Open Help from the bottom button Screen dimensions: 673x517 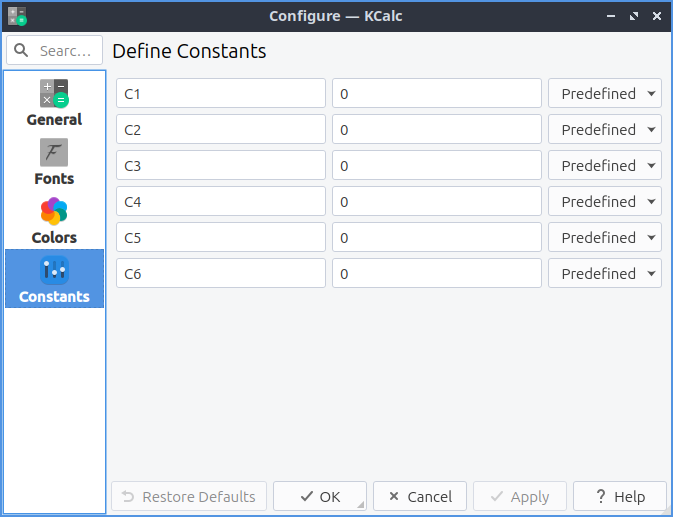click(620, 496)
